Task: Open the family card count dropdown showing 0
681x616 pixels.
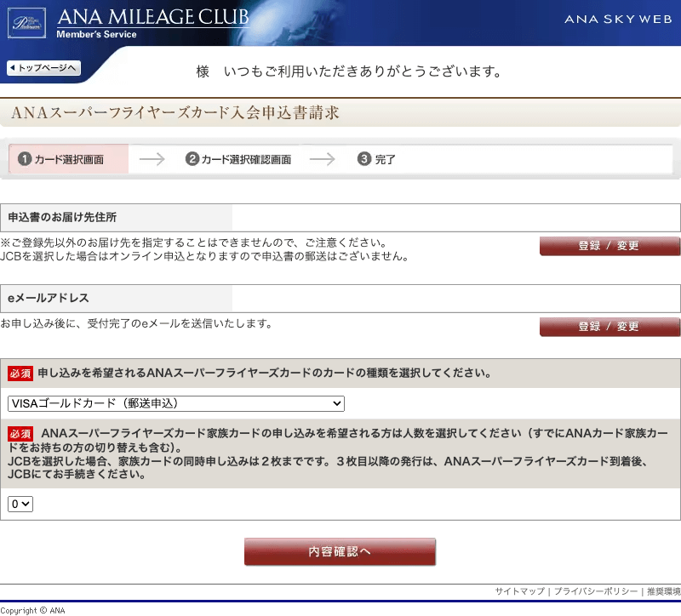Action: [20, 504]
